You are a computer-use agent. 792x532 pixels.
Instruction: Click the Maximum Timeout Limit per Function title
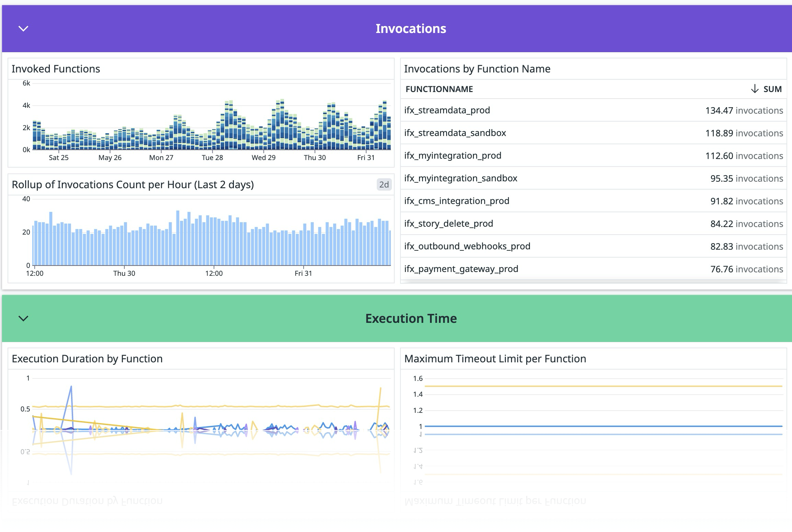(495, 359)
